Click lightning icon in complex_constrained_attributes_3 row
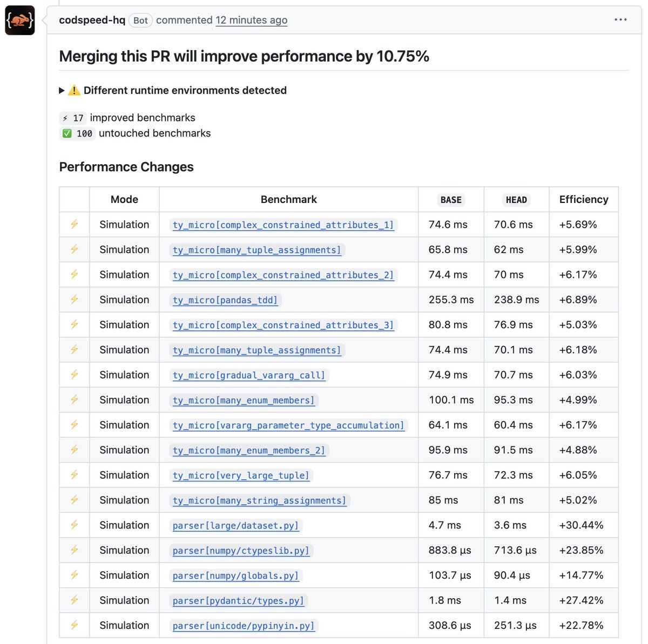 pyautogui.click(x=75, y=324)
